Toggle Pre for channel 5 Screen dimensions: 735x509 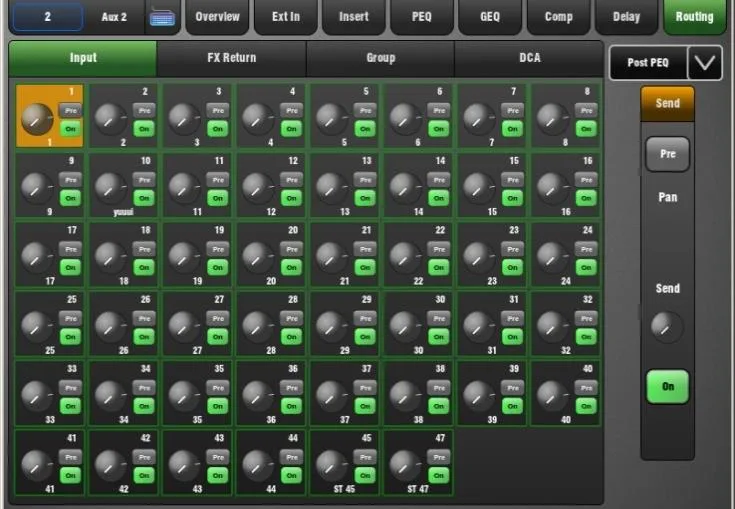pyautogui.click(x=366, y=111)
